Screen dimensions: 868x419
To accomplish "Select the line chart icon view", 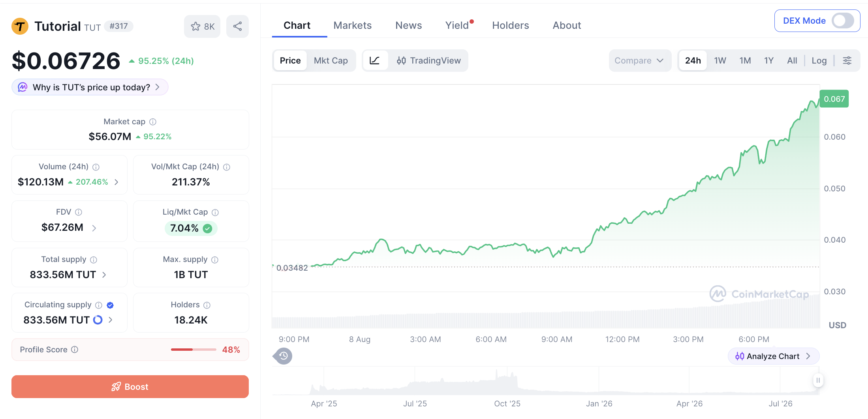I will click(375, 60).
